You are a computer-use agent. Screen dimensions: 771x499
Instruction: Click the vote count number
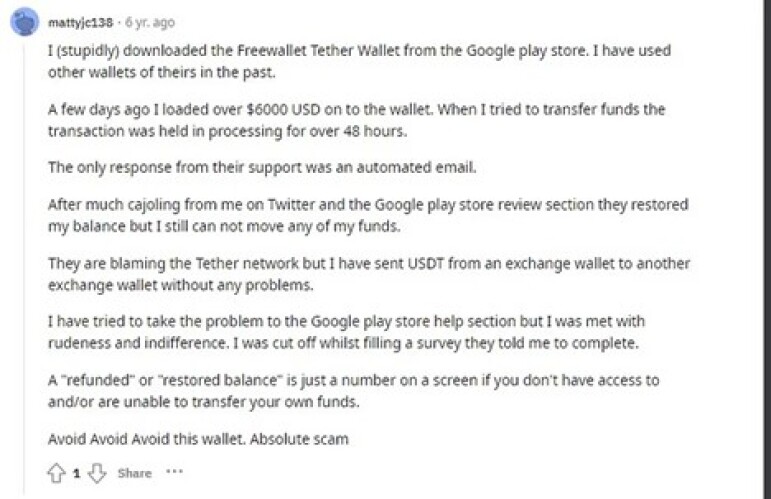coord(76,473)
